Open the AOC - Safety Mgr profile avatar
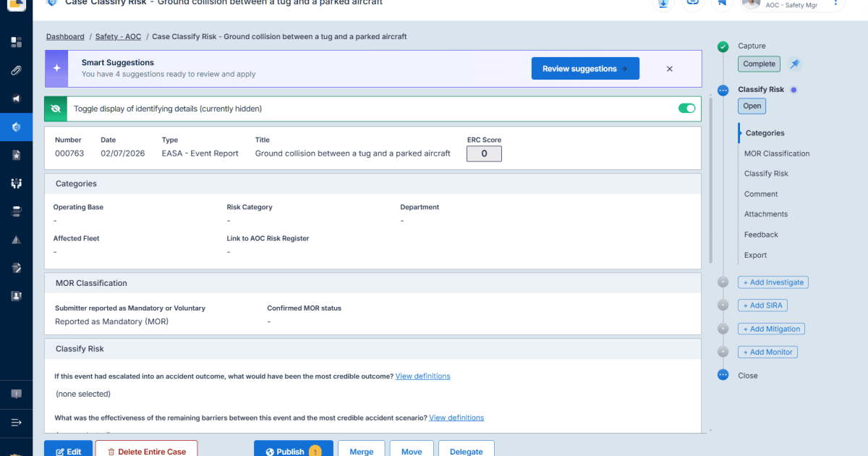 [751, 3]
